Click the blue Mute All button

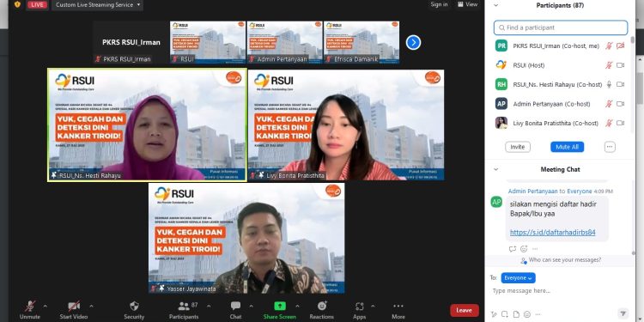[568, 147]
